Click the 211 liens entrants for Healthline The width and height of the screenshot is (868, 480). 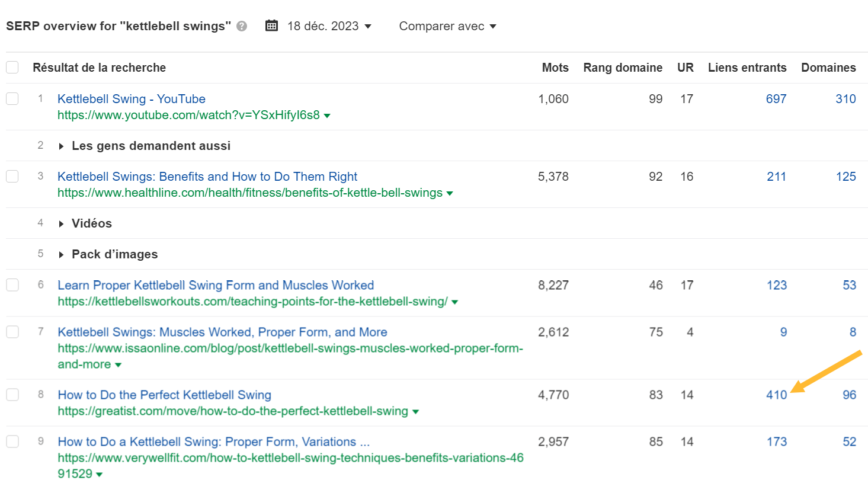click(777, 176)
